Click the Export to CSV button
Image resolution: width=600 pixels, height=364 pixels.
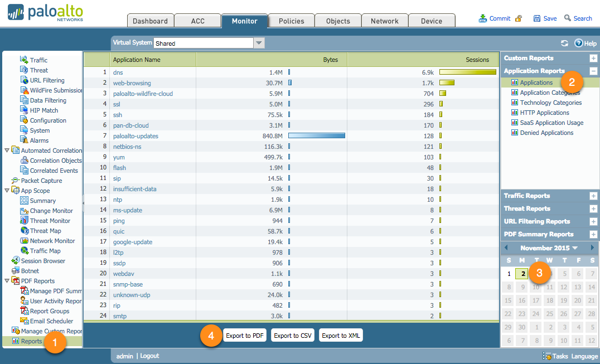pos(293,336)
